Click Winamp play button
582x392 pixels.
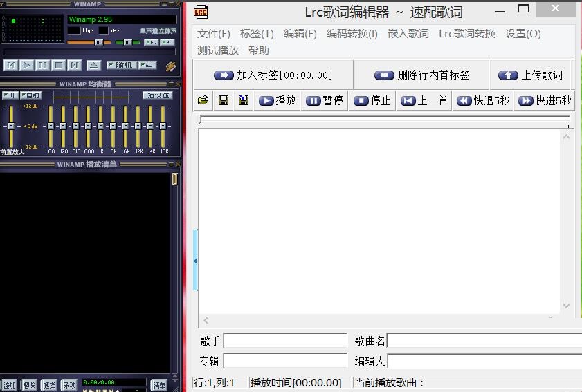click(26, 66)
